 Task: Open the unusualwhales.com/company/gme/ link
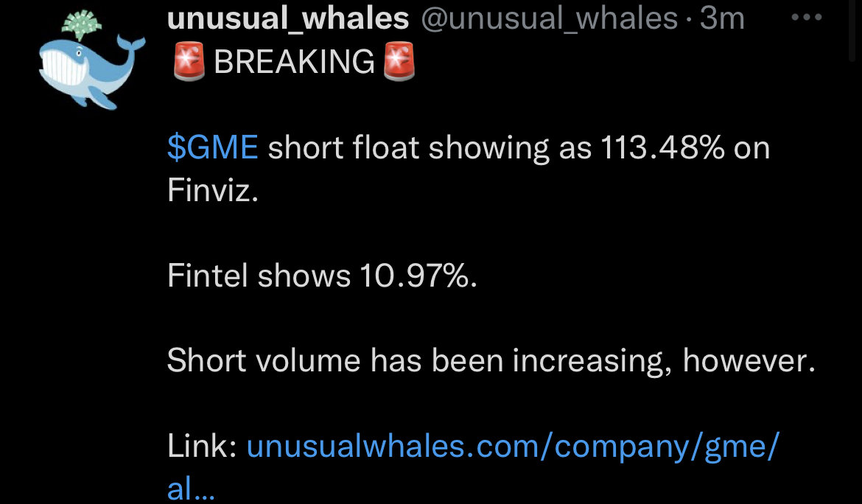point(512,447)
